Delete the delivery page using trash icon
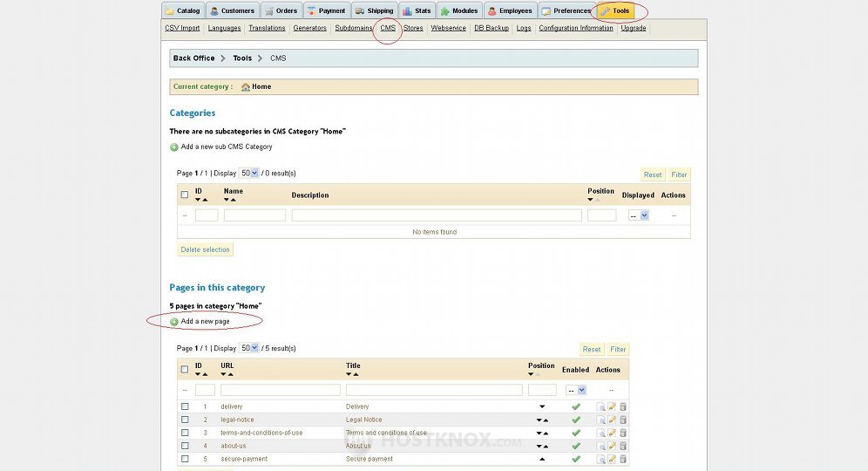 (x=623, y=406)
